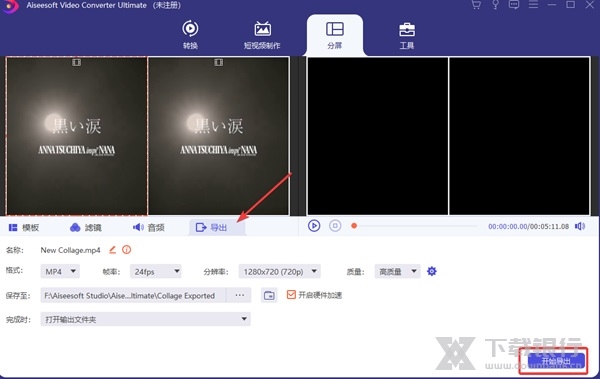
Task: Click the info icon next to name
Action: tap(126, 250)
